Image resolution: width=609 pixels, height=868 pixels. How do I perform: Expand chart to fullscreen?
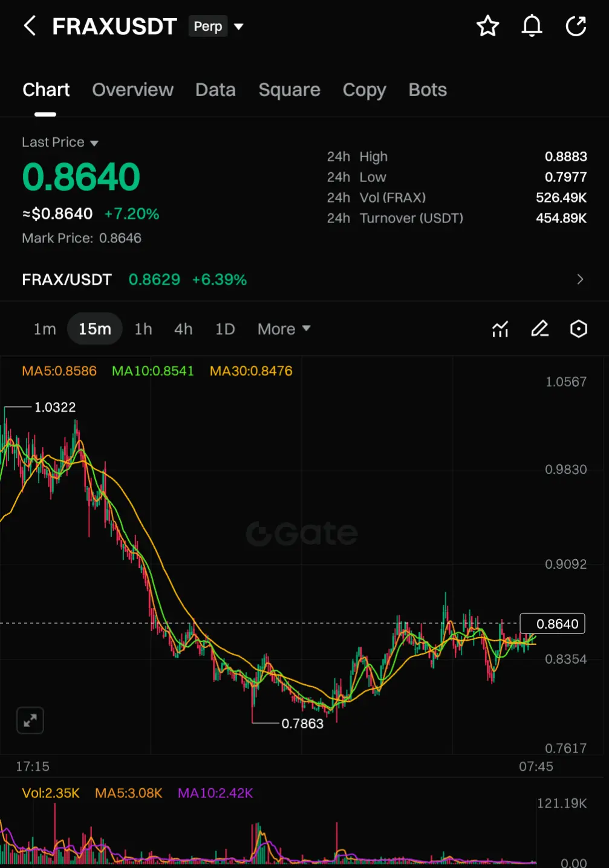[x=30, y=721]
